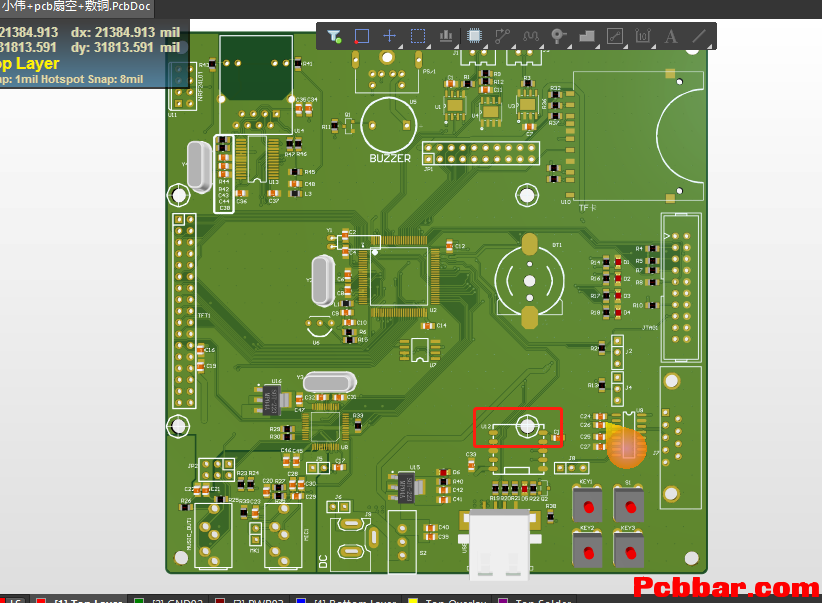Select the place text string tool
Screen dimensions: 822x603
pos(670,36)
